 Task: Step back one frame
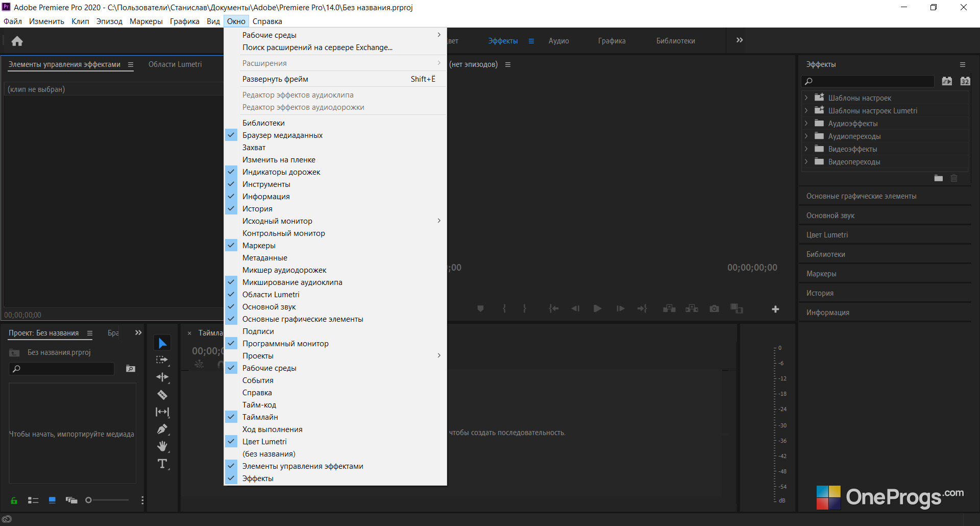pyautogui.click(x=575, y=309)
